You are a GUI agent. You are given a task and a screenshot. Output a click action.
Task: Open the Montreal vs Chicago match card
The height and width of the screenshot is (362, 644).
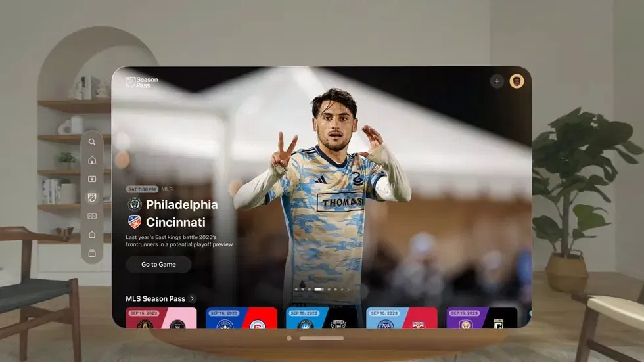click(x=241, y=318)
